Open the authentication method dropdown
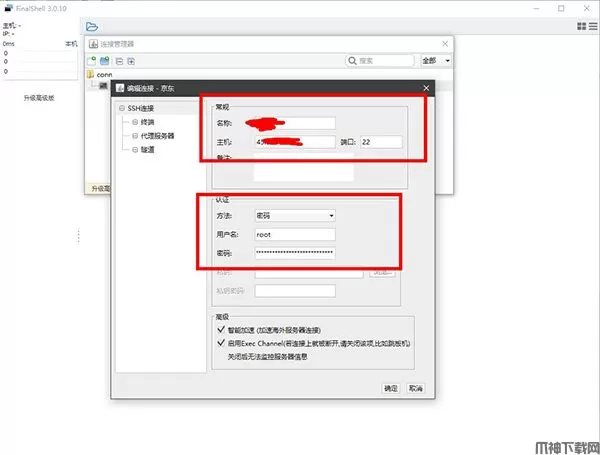The width and height of the screenshot is (600, 455). point(295,216)
